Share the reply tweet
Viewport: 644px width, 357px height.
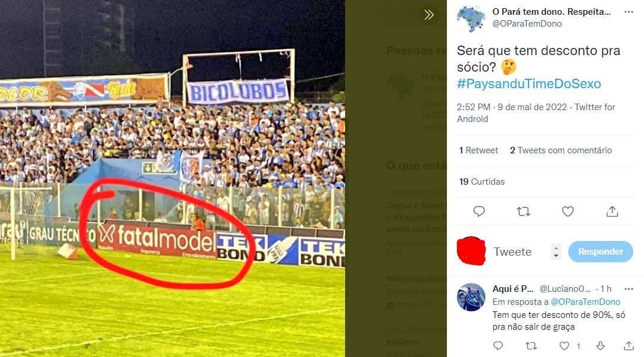tap(629, 346)
